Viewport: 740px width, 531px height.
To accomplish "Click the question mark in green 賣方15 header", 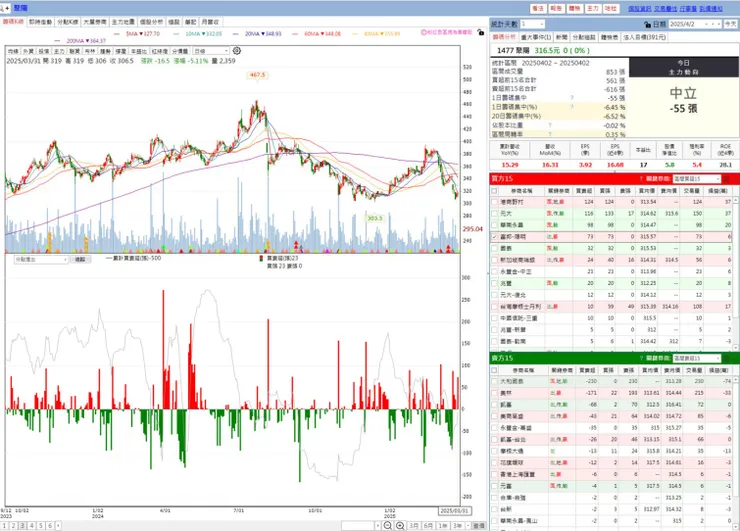I will pyautogui.click(x=641, y=358).
